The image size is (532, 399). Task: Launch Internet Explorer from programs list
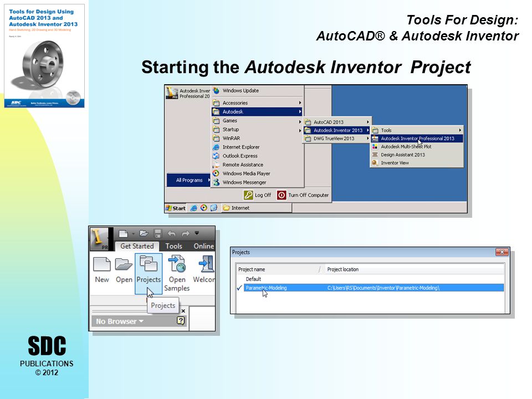(257, 147)
